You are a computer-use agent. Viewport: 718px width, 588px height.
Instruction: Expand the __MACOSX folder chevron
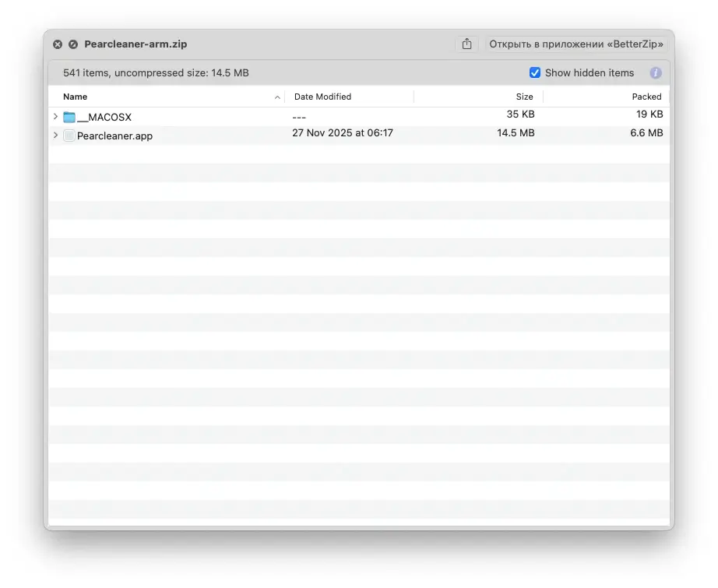(x=55, y=117)
